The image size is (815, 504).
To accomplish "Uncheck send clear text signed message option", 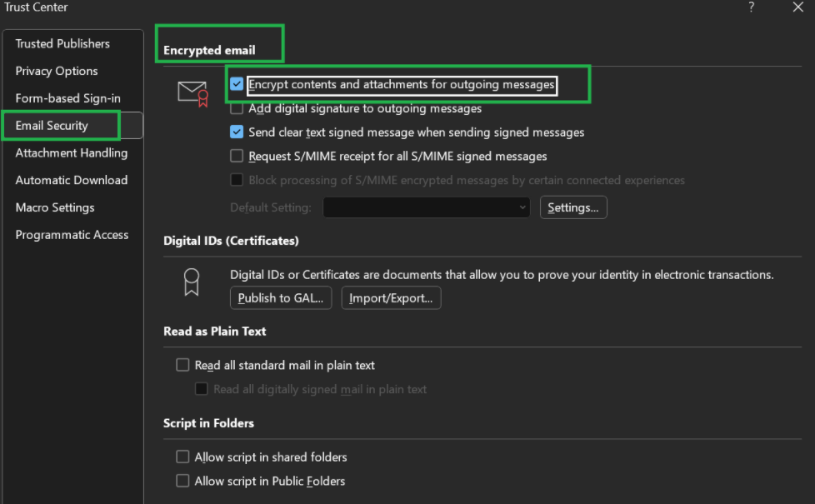I will [237, 132].
